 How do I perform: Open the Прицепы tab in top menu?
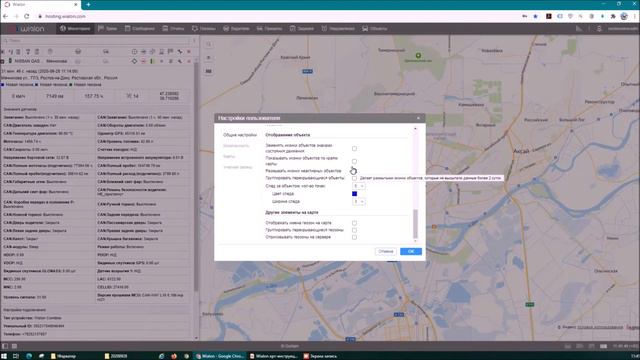[x=269, y=29]
